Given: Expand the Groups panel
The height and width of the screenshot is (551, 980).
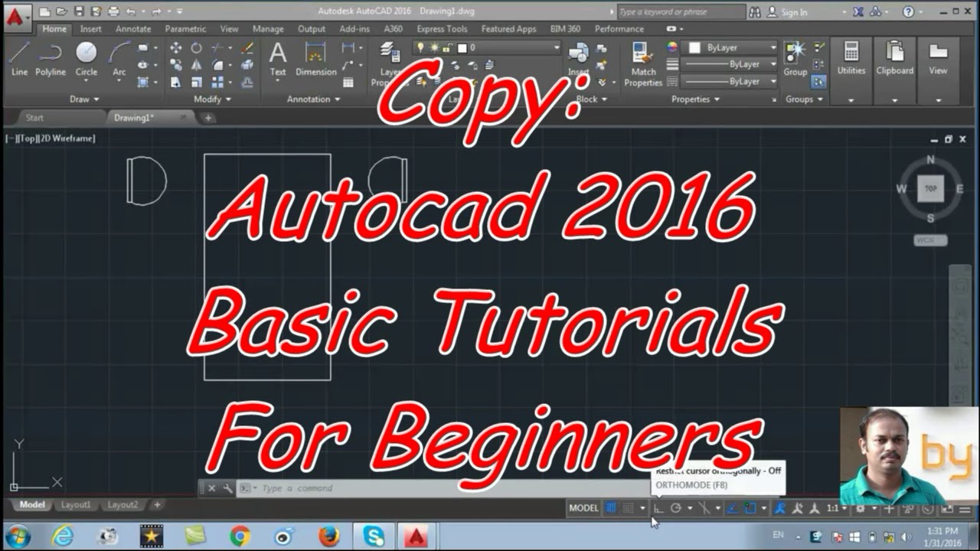Looking at the screenshot, I should coord(803,99).
